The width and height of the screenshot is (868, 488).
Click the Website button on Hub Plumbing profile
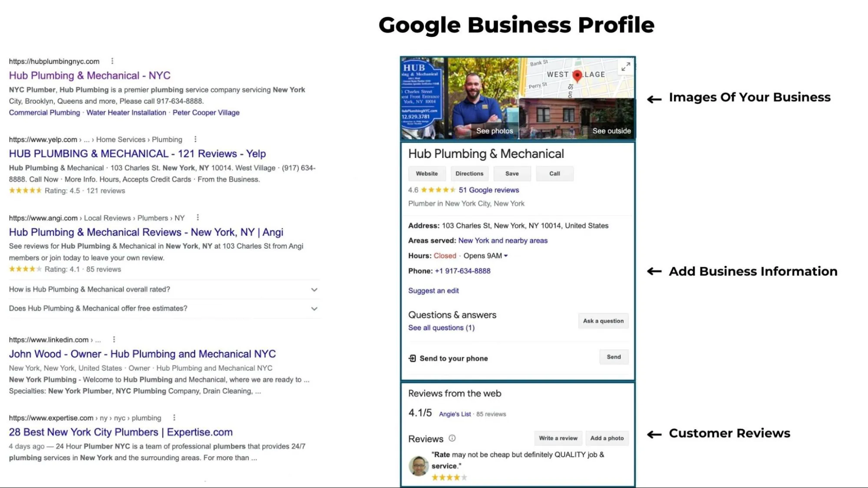427,174
